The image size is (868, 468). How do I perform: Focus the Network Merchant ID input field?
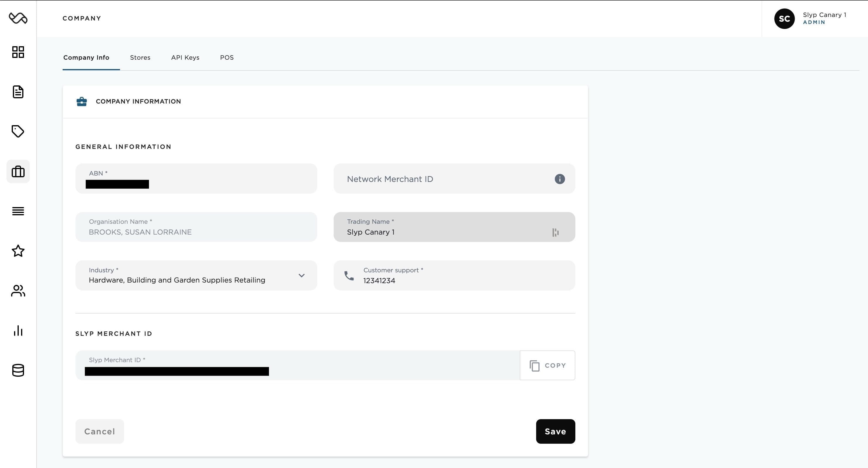pos(454,178)
